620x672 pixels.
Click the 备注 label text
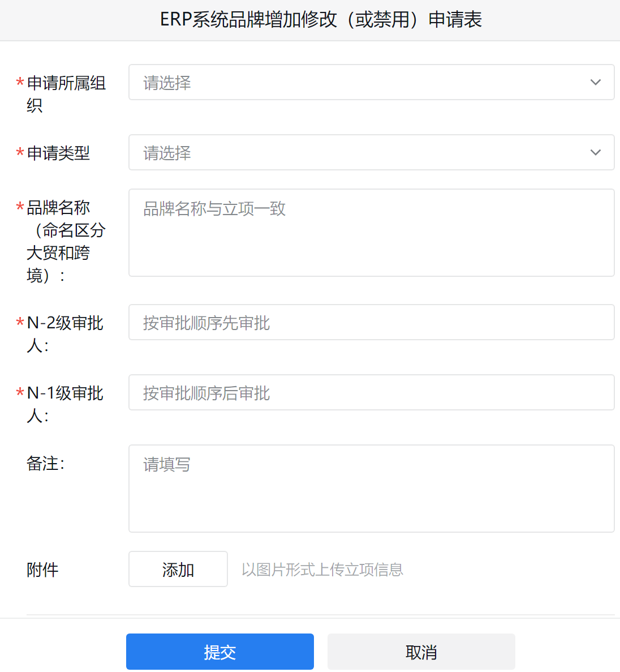(x=45, y=463)
